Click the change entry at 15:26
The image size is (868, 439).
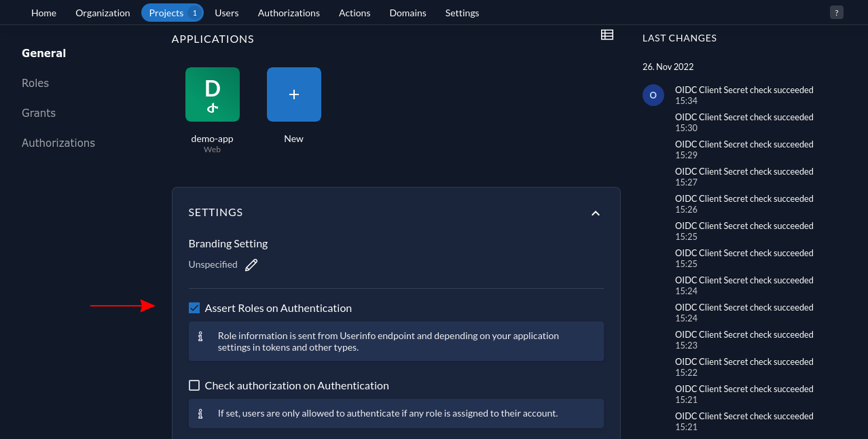pyautogui.click(x=744, y=204)
